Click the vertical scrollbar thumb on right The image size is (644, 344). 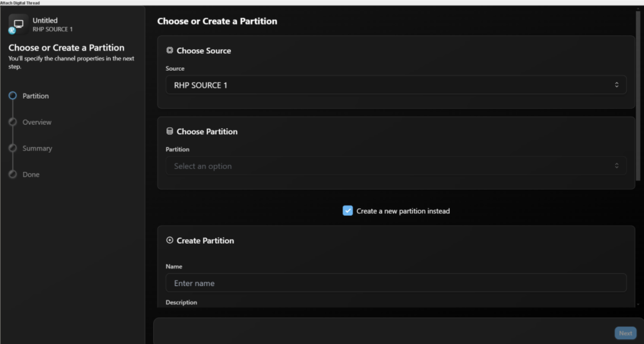pos(638,97)
